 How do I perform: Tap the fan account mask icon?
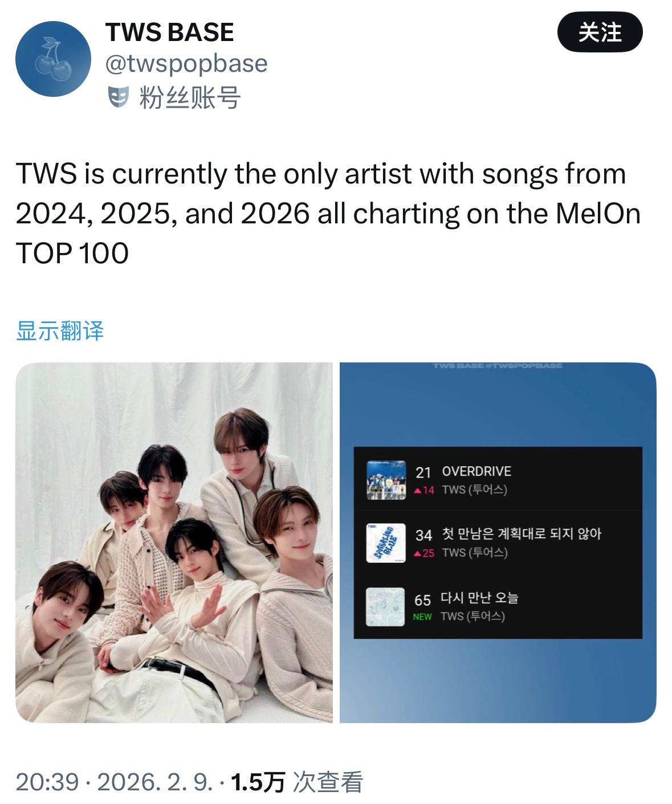click(x=119, y=97)
